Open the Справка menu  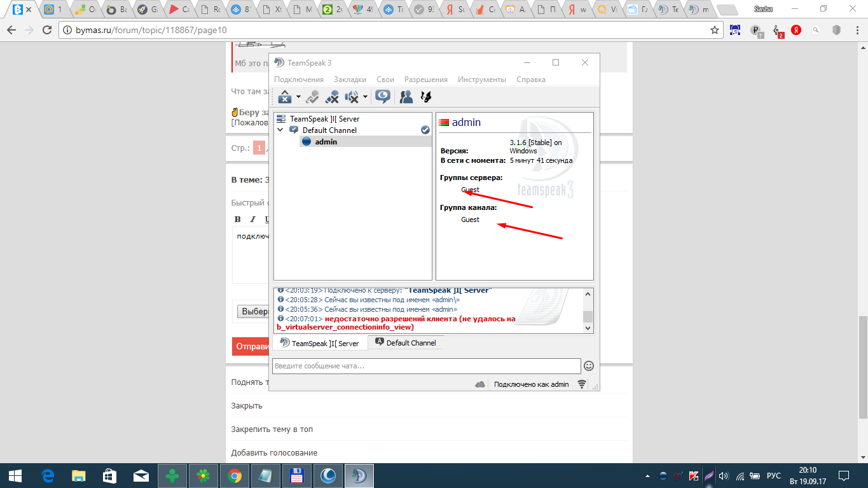pyautogui.click(x=531, y=80)
